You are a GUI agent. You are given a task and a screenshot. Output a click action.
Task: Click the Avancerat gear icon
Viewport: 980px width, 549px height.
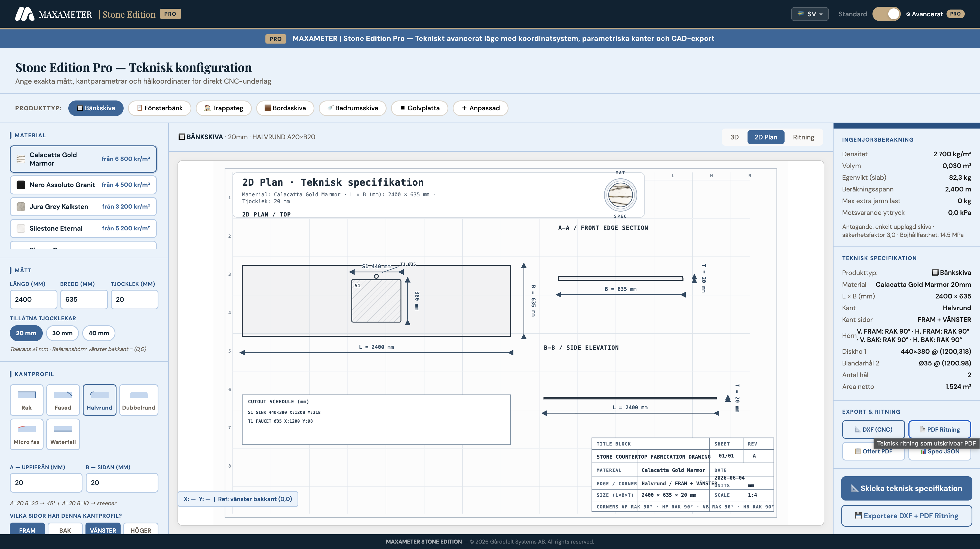(x=908, y=14)
